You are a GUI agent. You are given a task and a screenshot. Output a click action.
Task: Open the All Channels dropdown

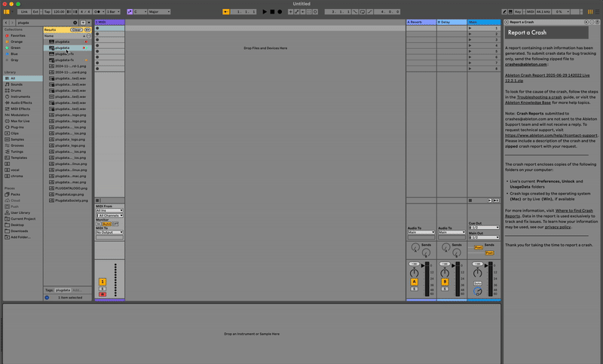pos(109,216)
